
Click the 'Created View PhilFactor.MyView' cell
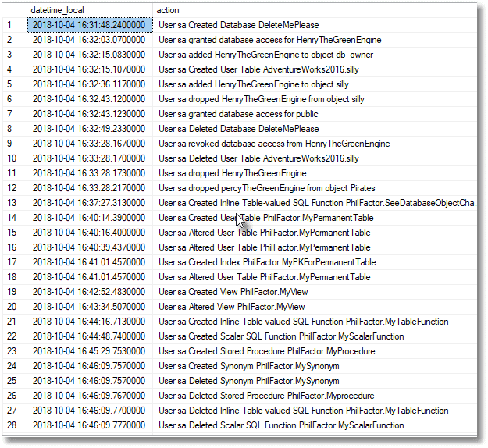tap(315, 292)
